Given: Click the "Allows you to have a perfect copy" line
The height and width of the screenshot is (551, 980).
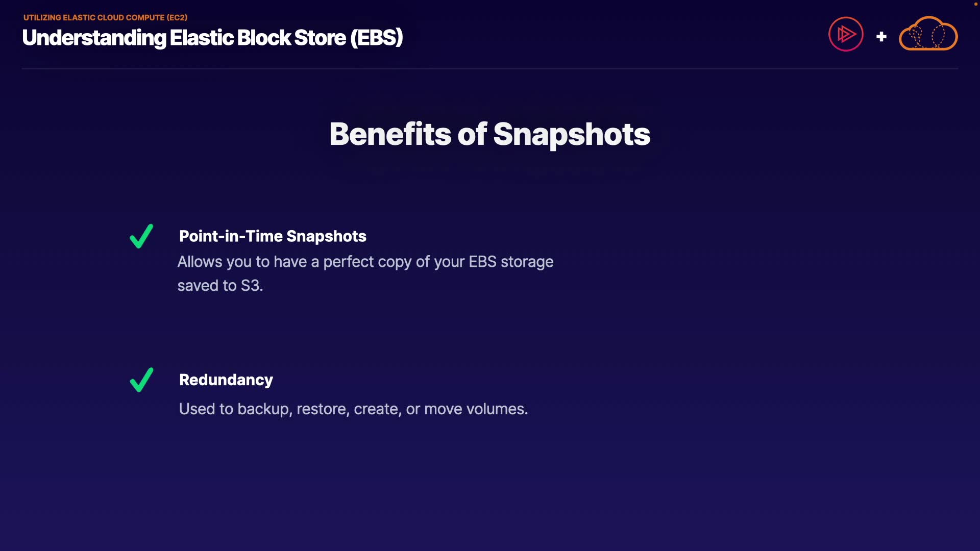Looking at the screenshot, I should (x=365, y=262).
